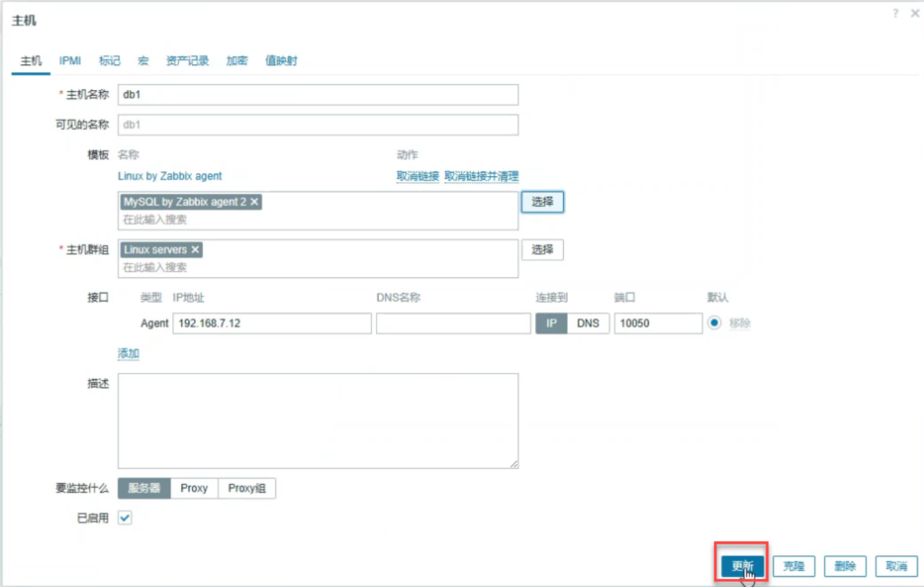Toggle the 已启用 checkbox
Viewport: 924px width, 587px height.
[x=125, y=518]
